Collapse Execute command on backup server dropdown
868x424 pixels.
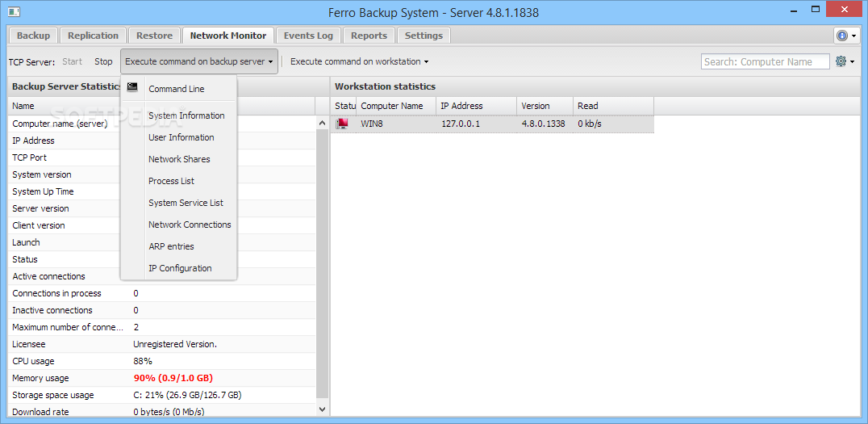199,61
